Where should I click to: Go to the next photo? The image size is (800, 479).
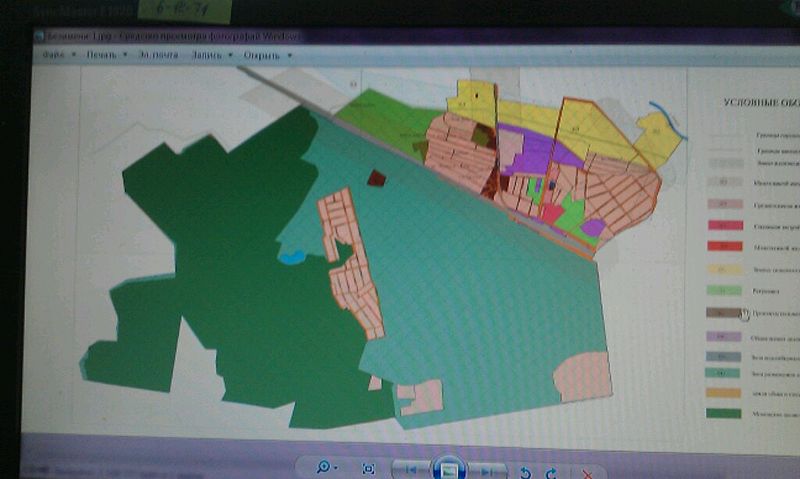coord(487,470)
